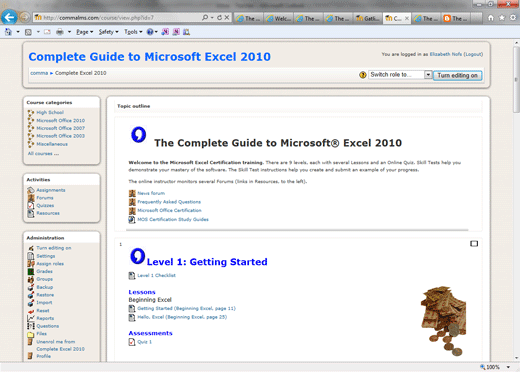Click the Files folder icon
Image resolution: width=520 pixels, height=372 pixels.
tap(31, 334)
